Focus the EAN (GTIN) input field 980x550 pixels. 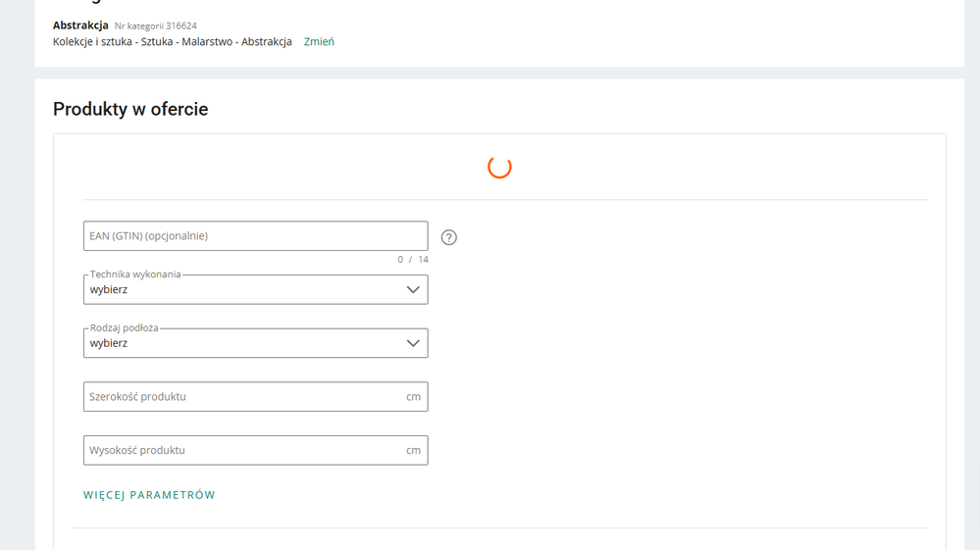(255, 236)
